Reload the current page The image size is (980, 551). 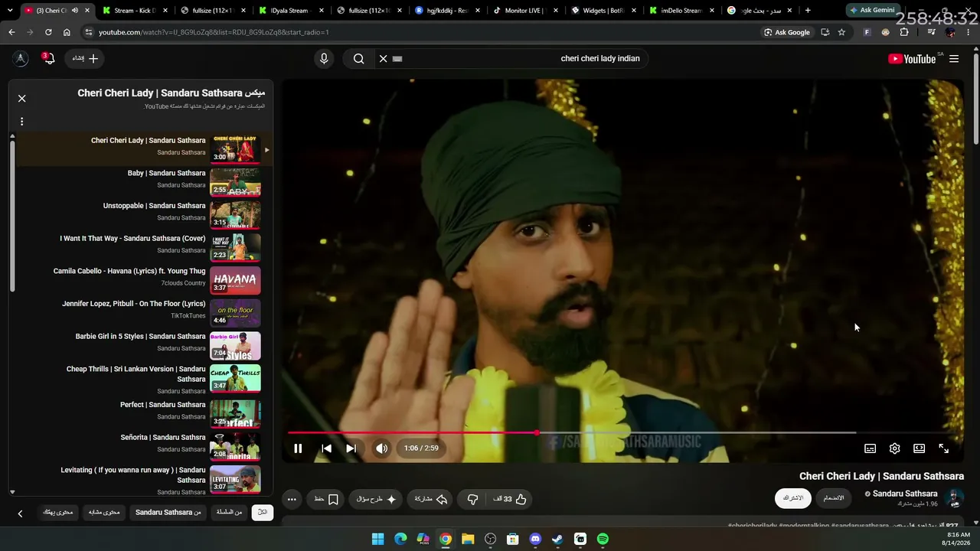click(48, 32)
